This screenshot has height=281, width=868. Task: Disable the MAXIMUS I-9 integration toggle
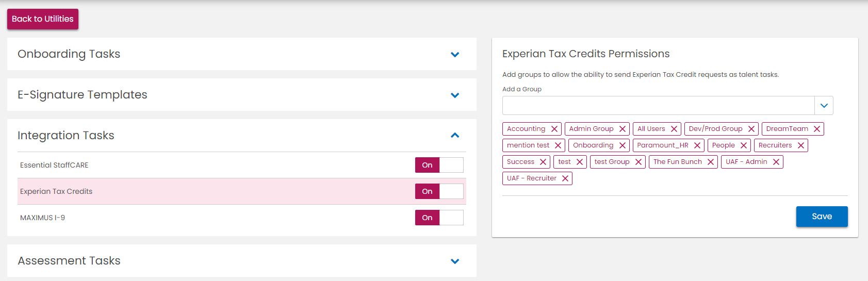[439, 218]
